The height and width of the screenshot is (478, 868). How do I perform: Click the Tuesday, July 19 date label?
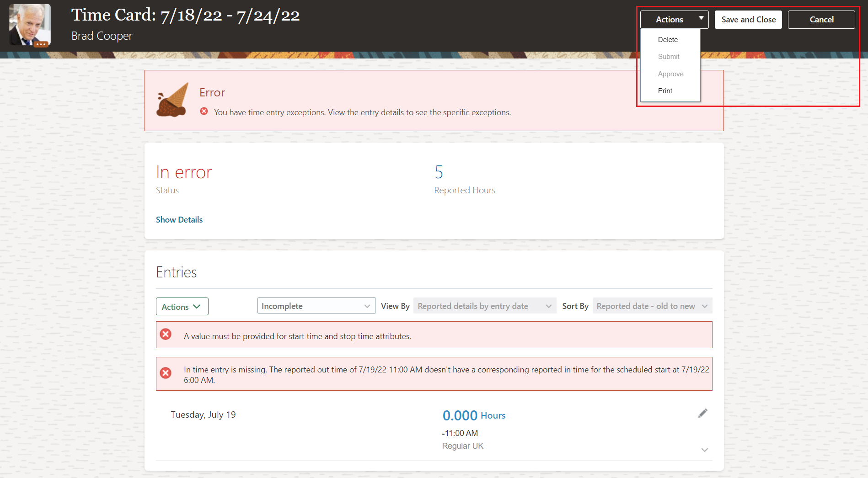[203, 414]
